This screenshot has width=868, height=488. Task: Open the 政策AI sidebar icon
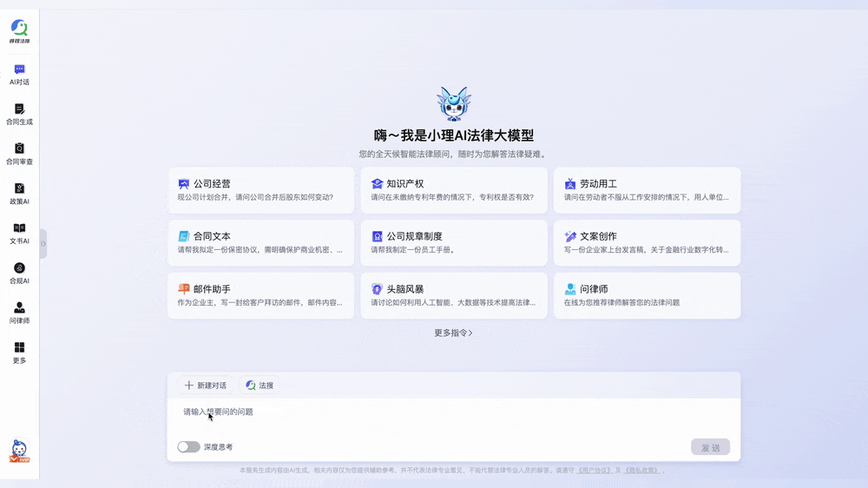click(19, 195)
